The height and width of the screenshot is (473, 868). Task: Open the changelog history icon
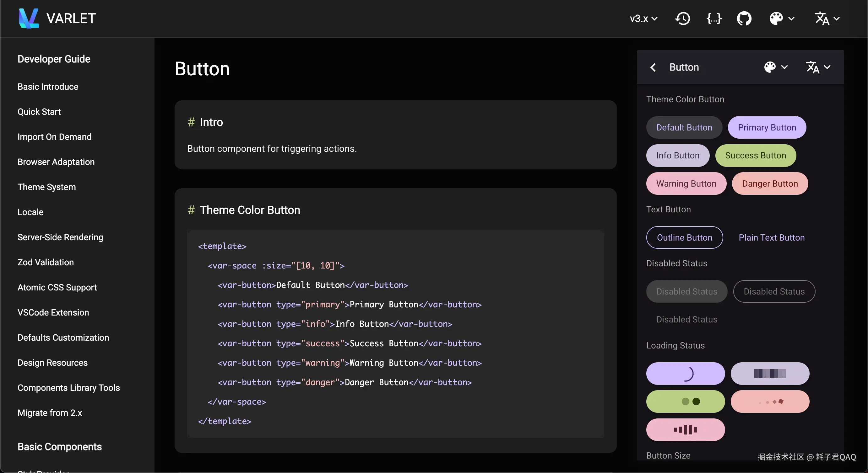pyautogui.click(x=683, y=19)
